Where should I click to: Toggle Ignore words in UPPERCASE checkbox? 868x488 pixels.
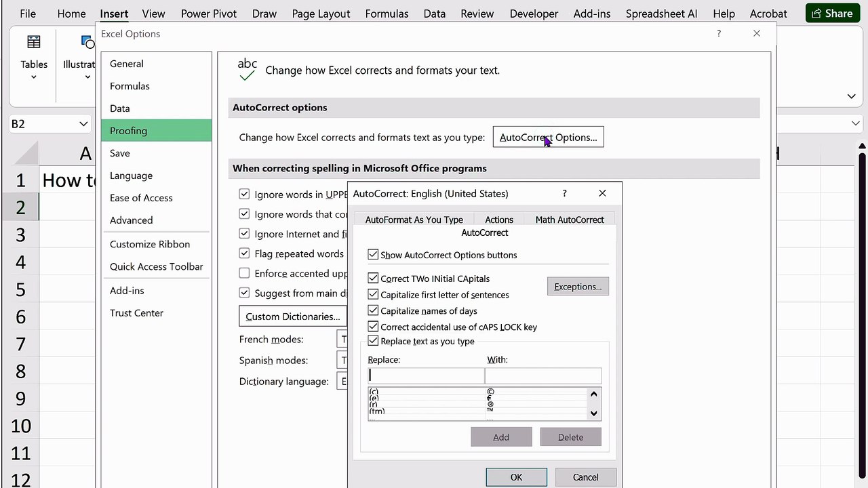click(244, 194)
